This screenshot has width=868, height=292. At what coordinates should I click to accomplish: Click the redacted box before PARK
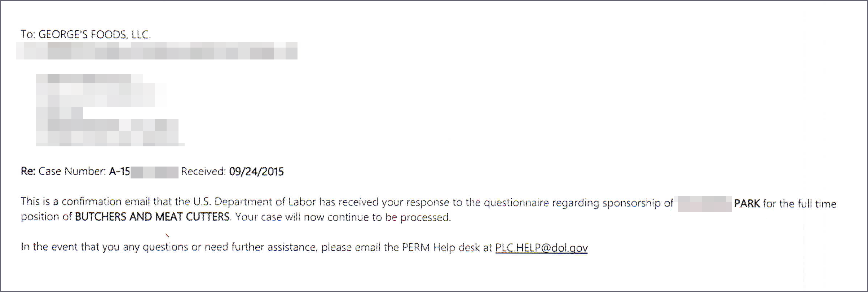point(705,204)
